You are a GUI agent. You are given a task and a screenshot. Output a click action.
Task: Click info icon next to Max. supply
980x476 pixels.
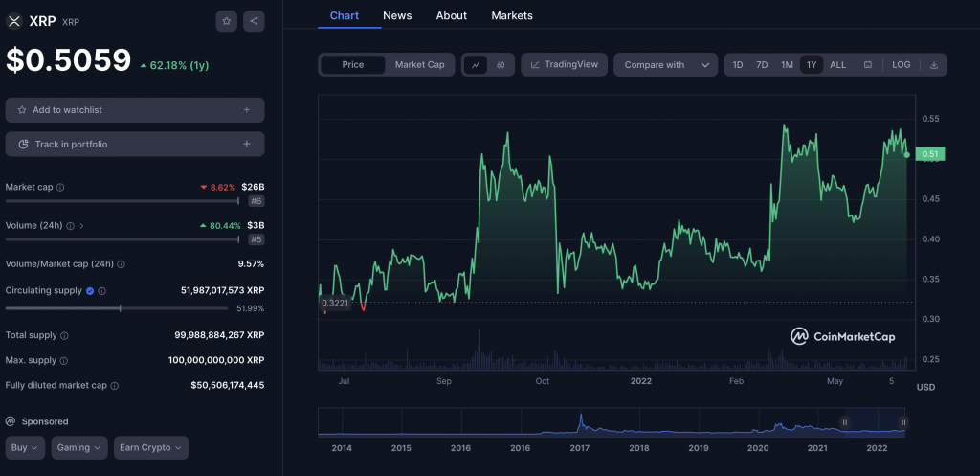click(64, 361)
